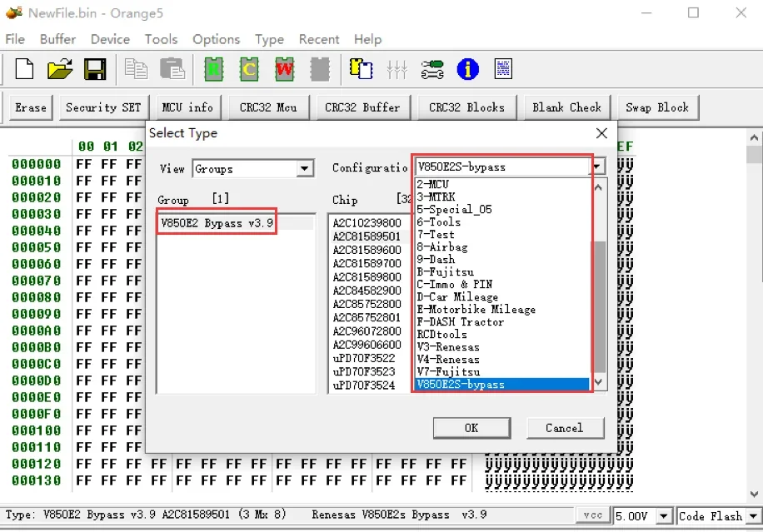This screenshot has width=763, height=532.
Task: Choose chip A2C81589501 in the Chip list
Action: 367,236
